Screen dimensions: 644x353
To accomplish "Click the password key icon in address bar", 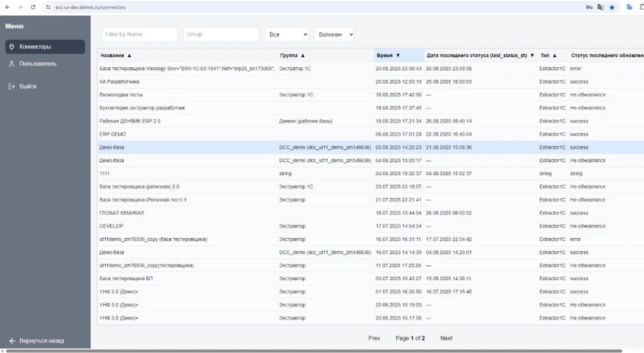I will [589, 7].
